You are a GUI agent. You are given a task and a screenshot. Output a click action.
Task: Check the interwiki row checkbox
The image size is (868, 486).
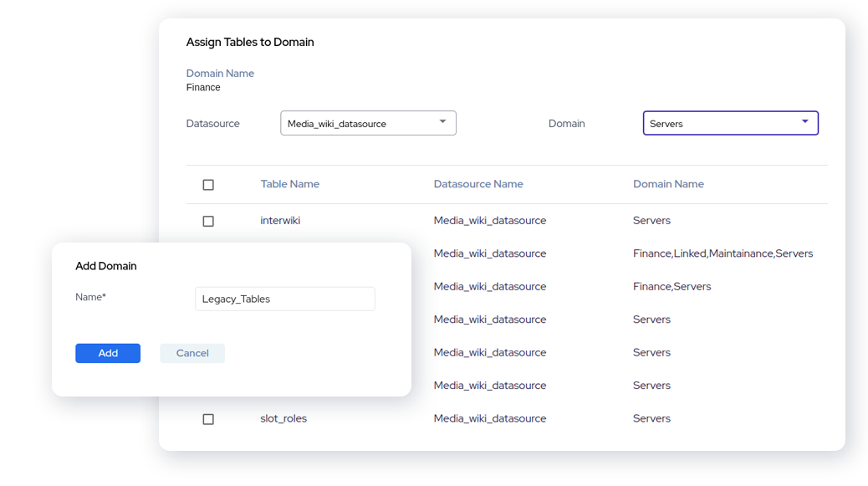click(x=208, y=222)
